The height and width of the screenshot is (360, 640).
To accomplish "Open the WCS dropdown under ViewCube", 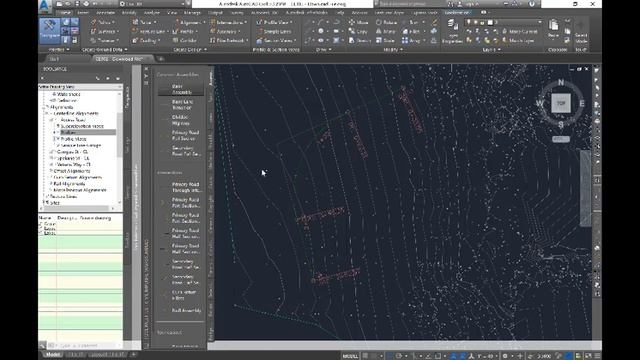I will point(561,139).
